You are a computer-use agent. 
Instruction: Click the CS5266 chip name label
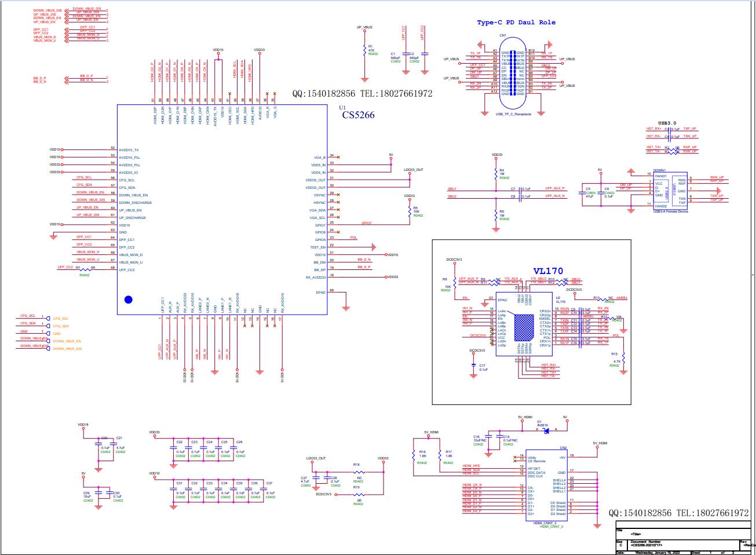click(357, 115)
